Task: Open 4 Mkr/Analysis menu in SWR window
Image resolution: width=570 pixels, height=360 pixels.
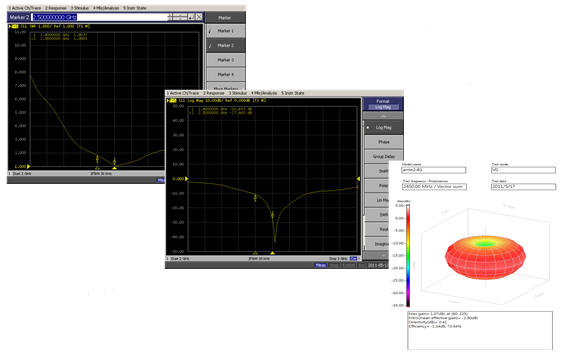Action: pyautogui.click(x=106, y=8)
